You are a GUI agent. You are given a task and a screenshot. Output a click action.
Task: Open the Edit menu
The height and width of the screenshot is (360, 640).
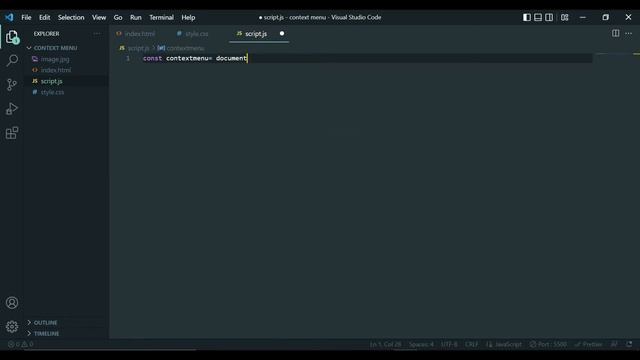[x=44, y=17]
